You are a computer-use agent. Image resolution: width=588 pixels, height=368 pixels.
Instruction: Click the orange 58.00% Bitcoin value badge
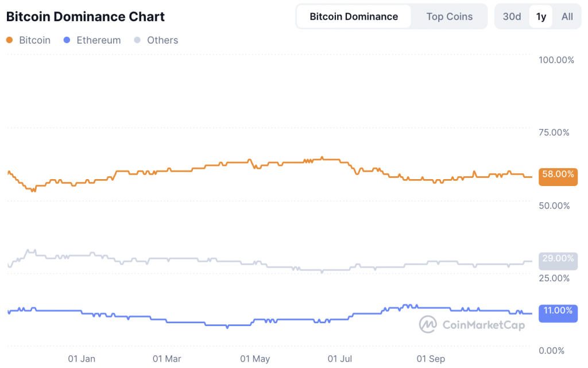[x=558, y=175]
